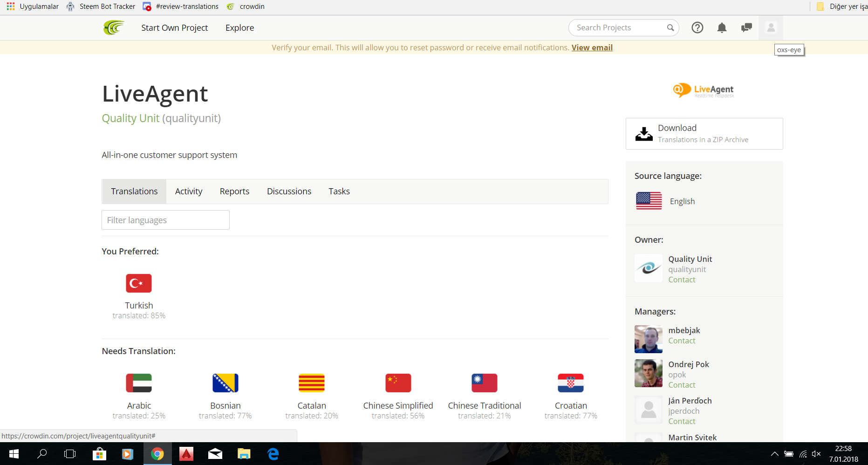The image size is (868, 465).
Task: Click the LiveAgent project logo
Action: 704,89
